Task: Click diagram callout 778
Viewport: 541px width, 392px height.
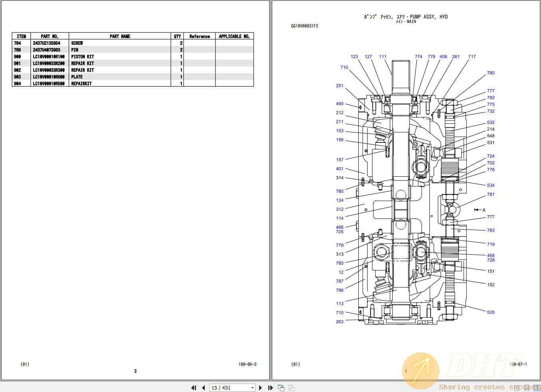Action: coord(431,57)
